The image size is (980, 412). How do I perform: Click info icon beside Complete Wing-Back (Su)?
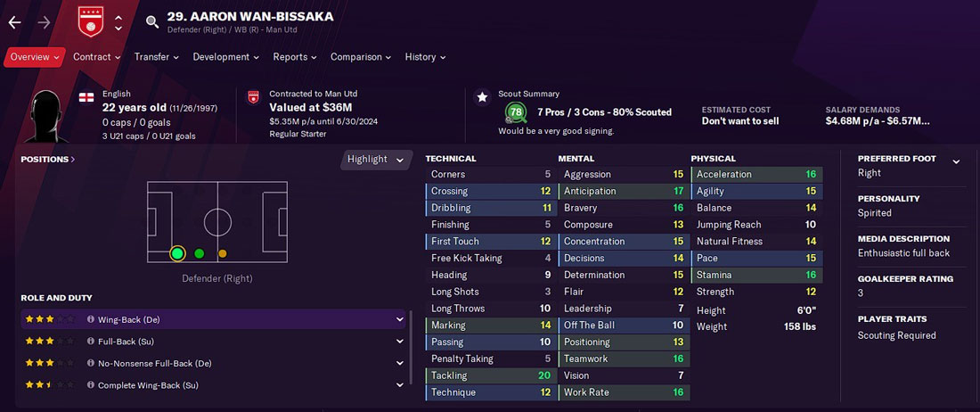tap(91, 385)
